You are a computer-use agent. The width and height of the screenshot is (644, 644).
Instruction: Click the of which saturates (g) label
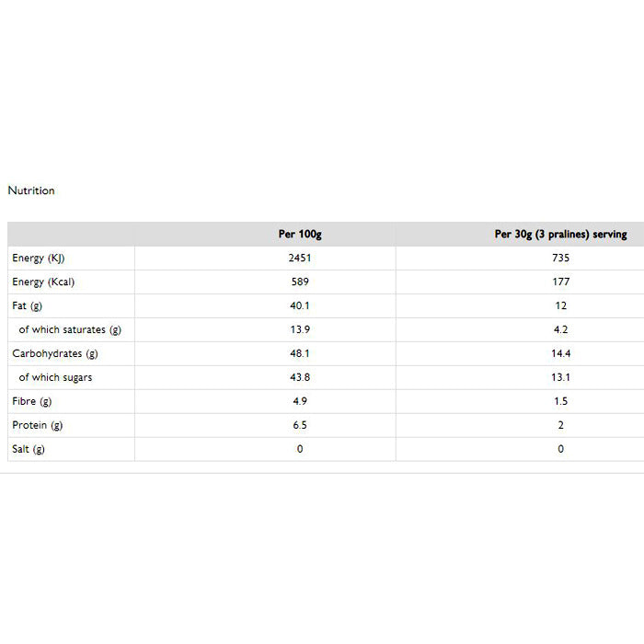coord(70,330)
